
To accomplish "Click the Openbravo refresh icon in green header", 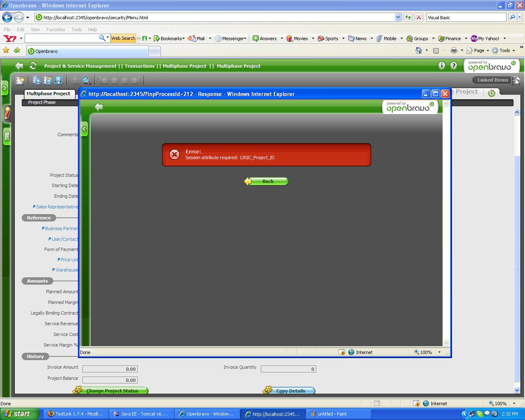I will pyautogui.click(x=33, y=66).
